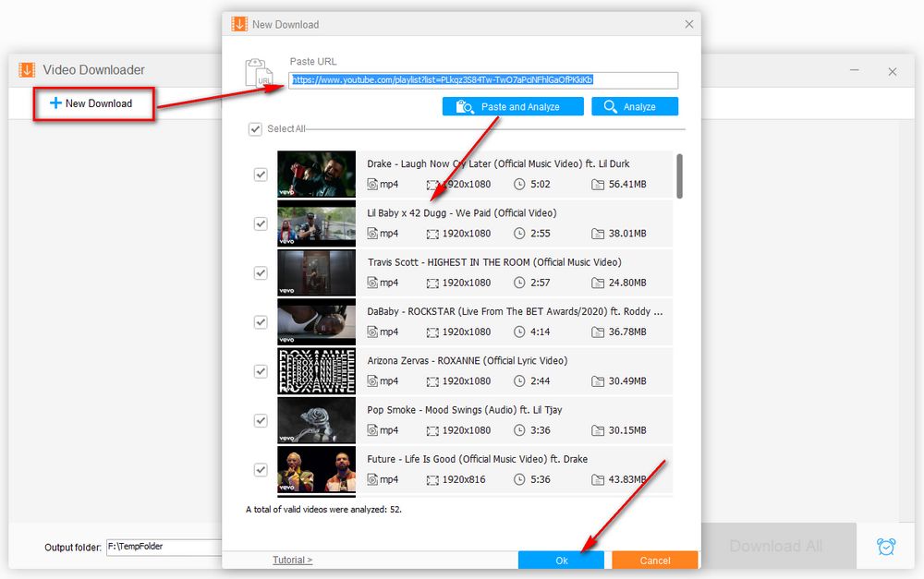
Task: Click title "Drake - Laugh Now Cry Later (Official Music Video) ft. Lil Durk"
Action: (498, 163)
